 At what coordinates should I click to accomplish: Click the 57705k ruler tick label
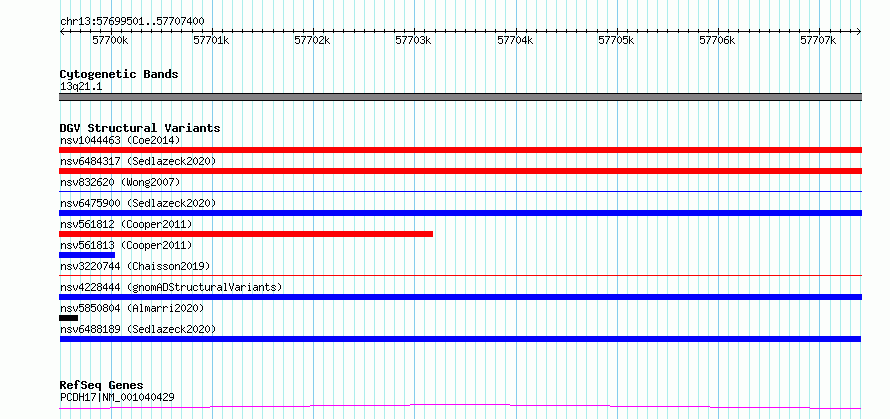(616, 41)
